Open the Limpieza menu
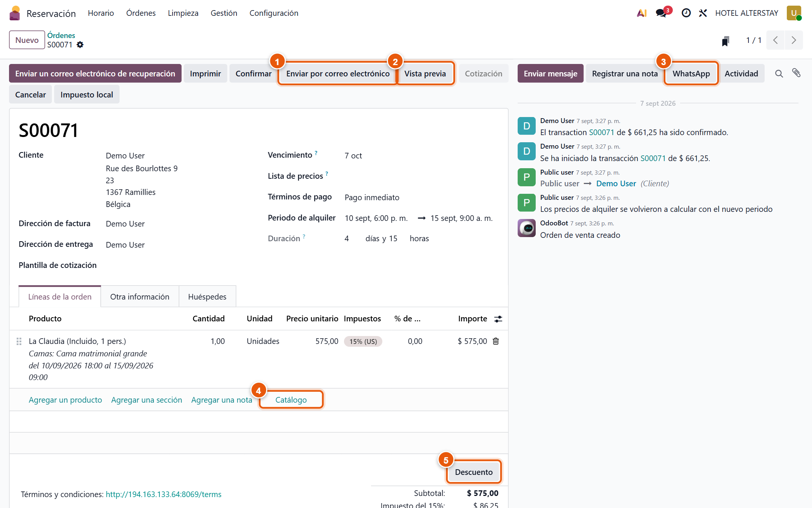Screen dimensions: 812x508 coord(183,13)
